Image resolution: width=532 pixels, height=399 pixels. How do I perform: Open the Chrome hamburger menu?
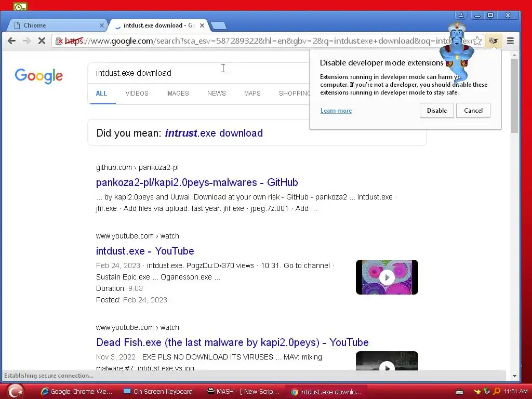point(510,41)
